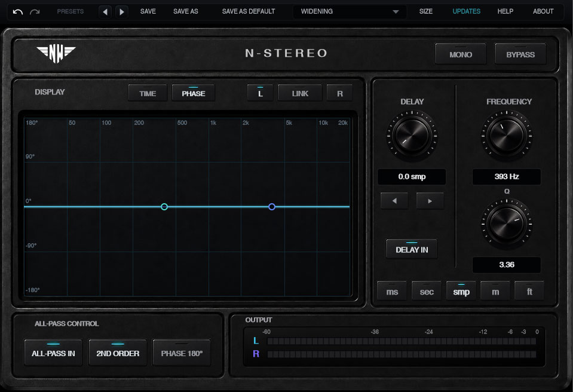Toggle the BYPASS button
This screenshot has width=573, height=392.
click(520, 54)
